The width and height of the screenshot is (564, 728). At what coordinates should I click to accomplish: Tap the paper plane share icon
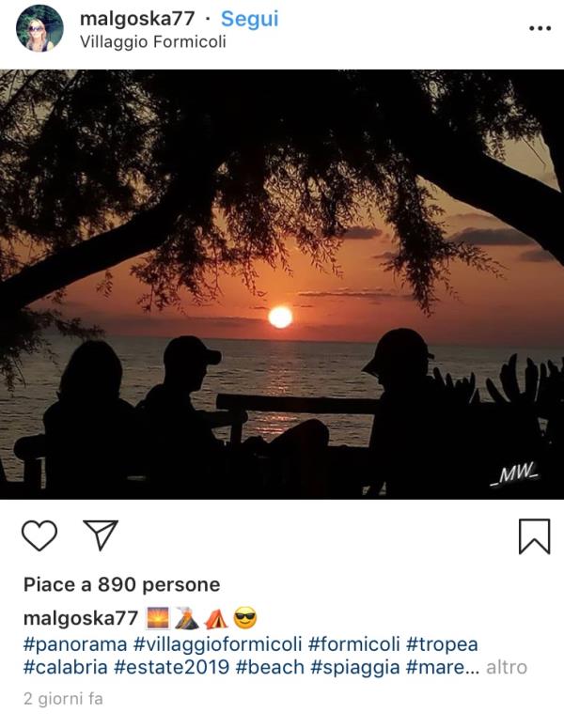pos(100,535)
